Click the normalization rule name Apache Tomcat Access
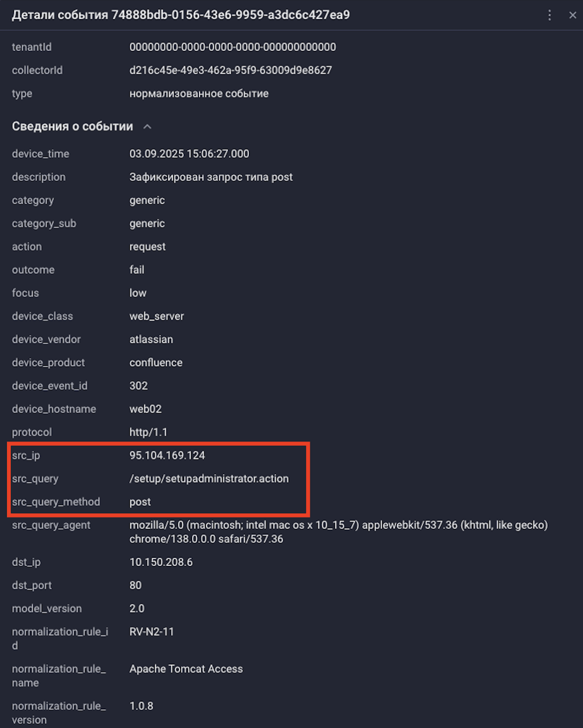This screenshot has width=583, height=728. 186,669
